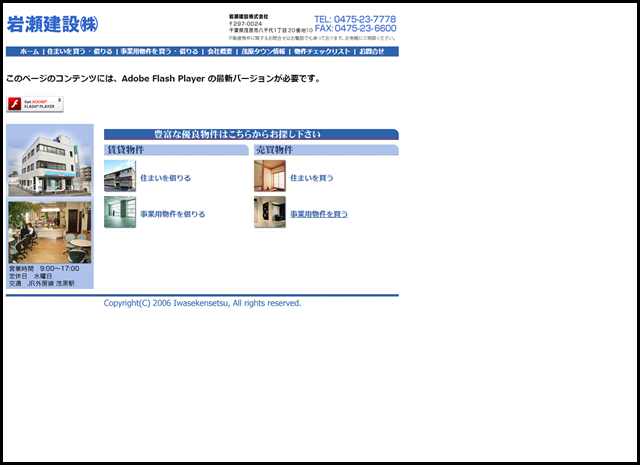
Task: Click the Japanese room thumbnail beside 住まいを買う
Action: click(x=270, y=176)
